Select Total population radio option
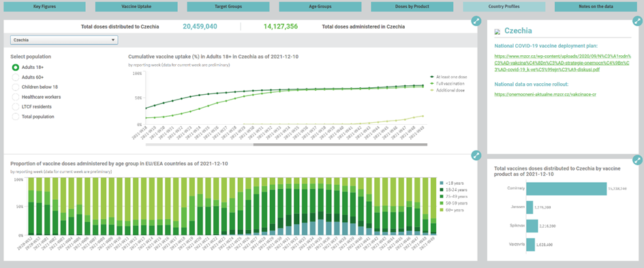Image resolution: width=644 pixels, height=268 pixels. (x=16, y=117)
